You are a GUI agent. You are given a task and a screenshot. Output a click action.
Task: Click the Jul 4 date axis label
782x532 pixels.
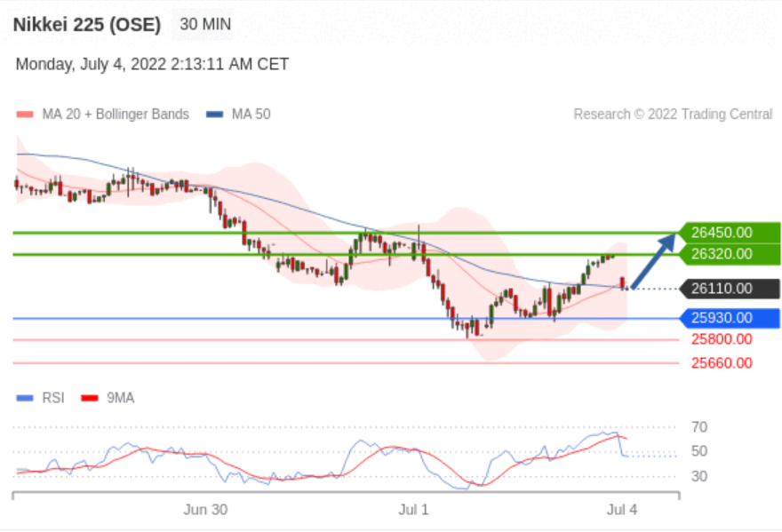click(x=622, y=510)
